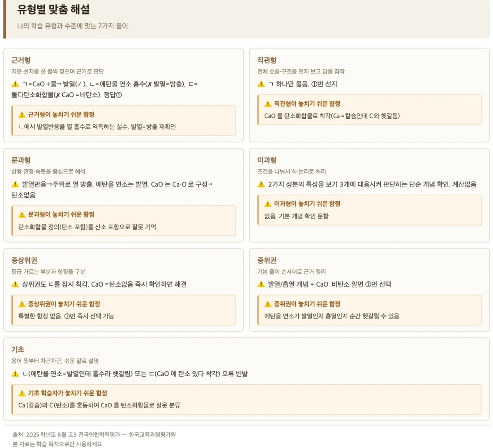The width and height of the screenshot is (493, 448).
Task: Click the '중위권이 놓치기 쉬운 함정' title text
Action: point(307,304)
